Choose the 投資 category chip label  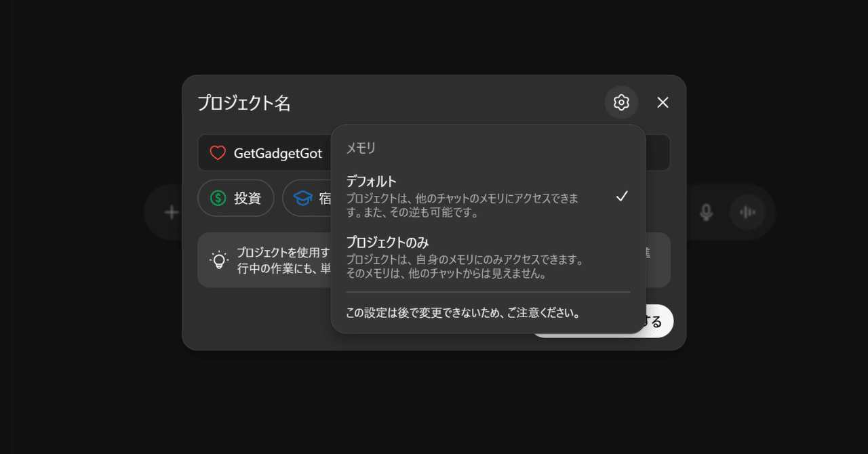pos(248,198)
